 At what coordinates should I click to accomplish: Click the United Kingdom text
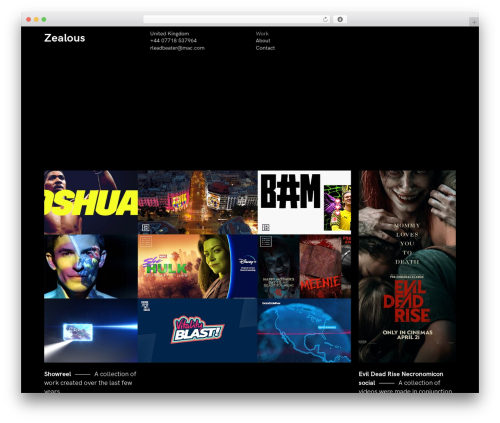click(169, 33)
